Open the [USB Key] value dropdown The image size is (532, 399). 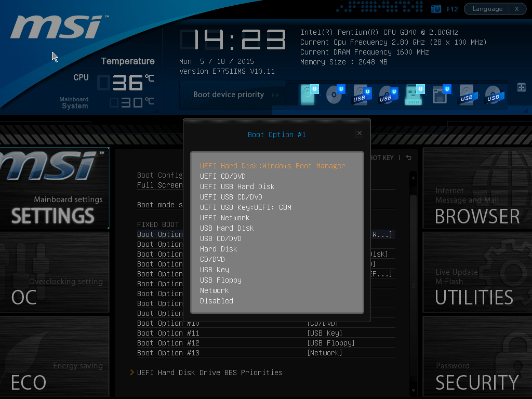tap(324, 333)
